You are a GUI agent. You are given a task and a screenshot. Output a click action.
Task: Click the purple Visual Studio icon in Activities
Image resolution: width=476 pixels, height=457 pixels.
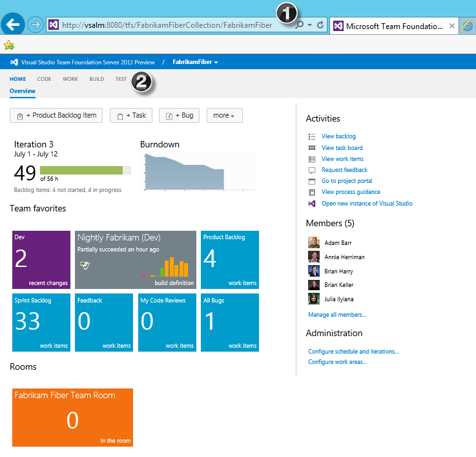tap(312, 204)
